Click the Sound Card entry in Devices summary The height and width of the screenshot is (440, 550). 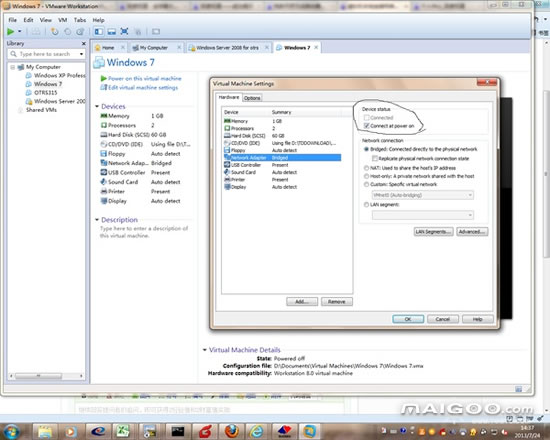(140, 182)
